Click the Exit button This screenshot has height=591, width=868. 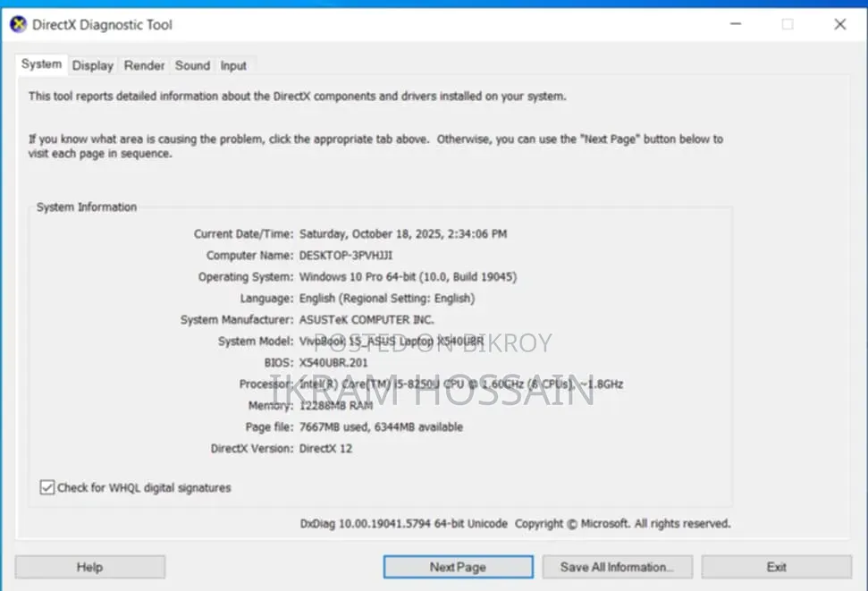[x=776, y=567]
